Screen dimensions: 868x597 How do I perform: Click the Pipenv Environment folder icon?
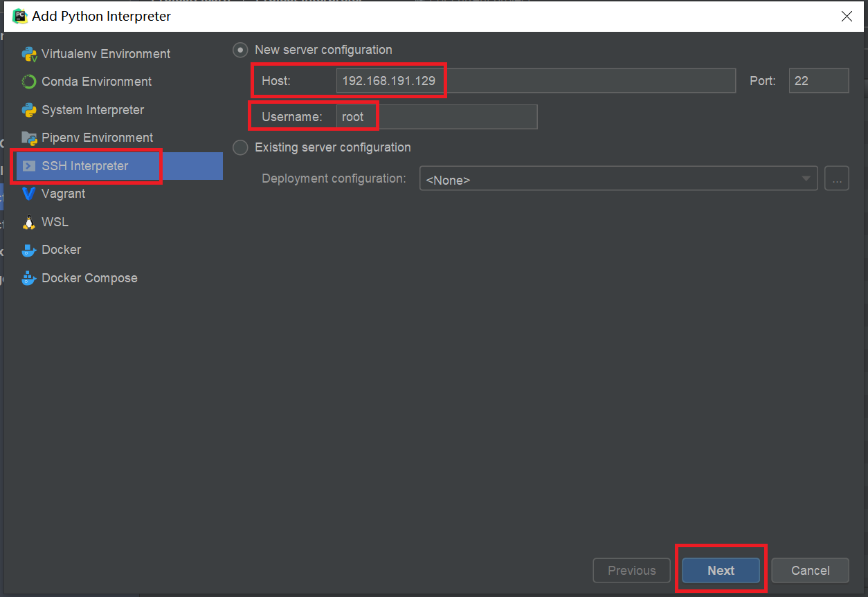point(29,138)
